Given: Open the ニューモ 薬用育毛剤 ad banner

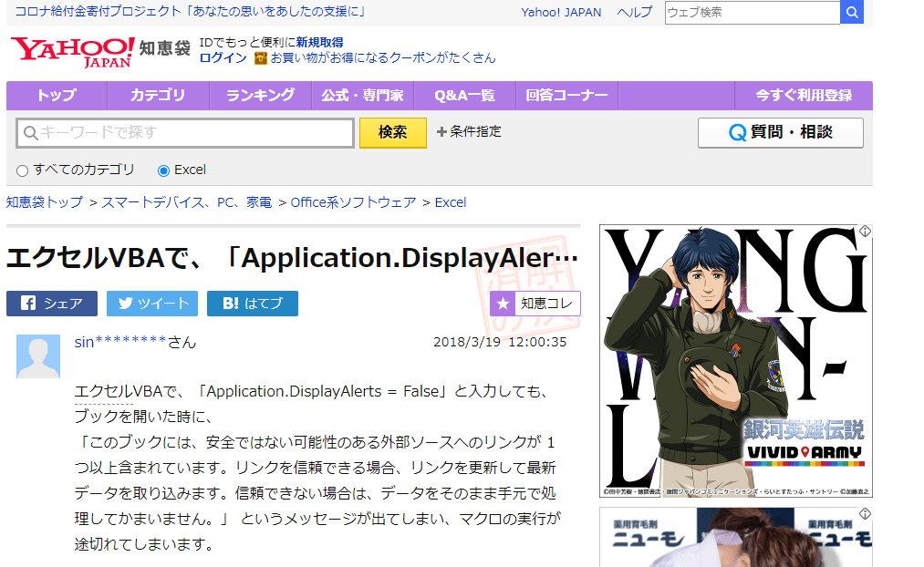Looking at the screenshot, I should click(x=736, y=537).
